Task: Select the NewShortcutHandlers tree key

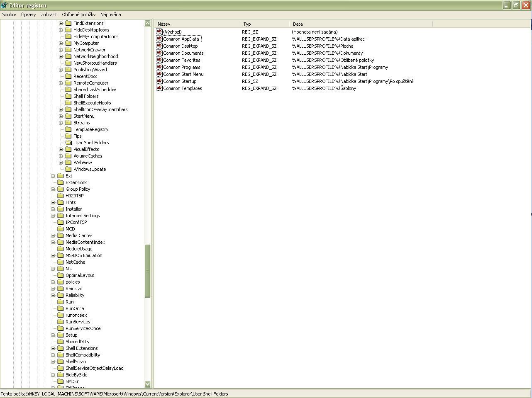Action: click(x=95, y=63)
